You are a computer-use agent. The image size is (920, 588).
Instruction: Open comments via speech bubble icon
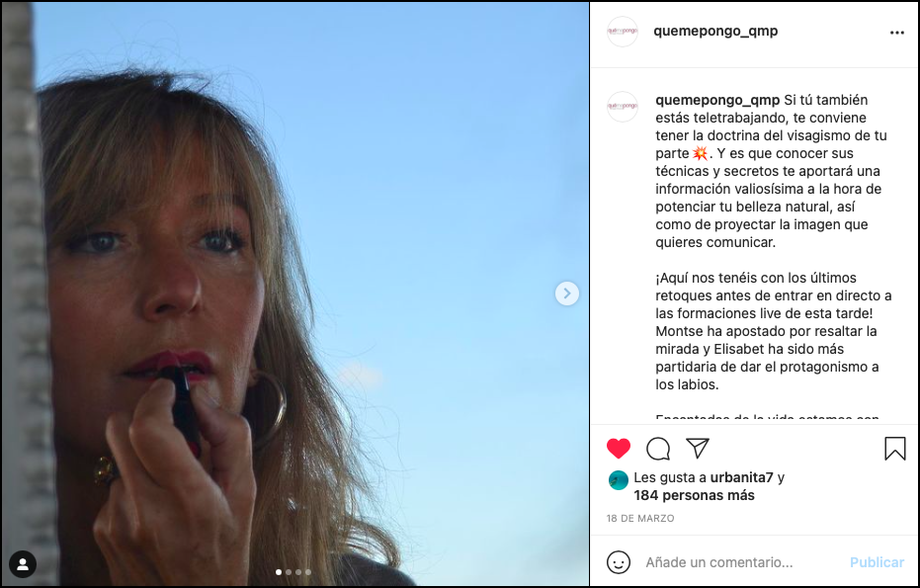[x=658, y=449]
